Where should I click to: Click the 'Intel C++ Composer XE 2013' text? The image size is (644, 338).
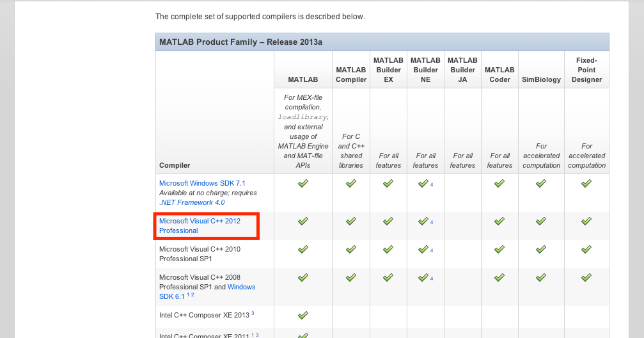coord(204,316)
